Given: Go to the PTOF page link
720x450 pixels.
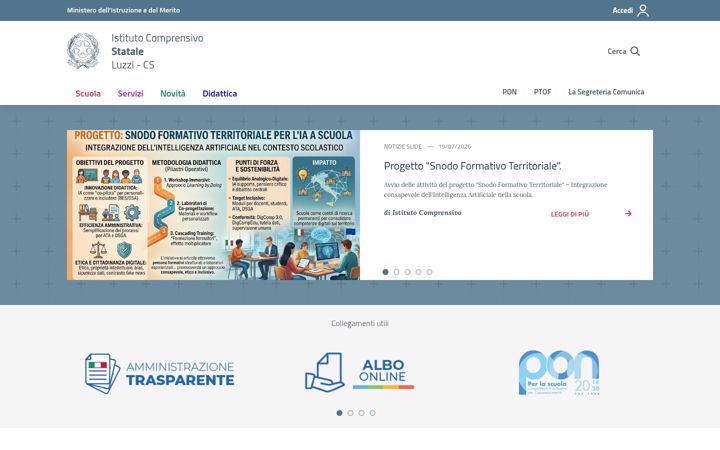Looking at the screenshot, I should click(542, 92).
